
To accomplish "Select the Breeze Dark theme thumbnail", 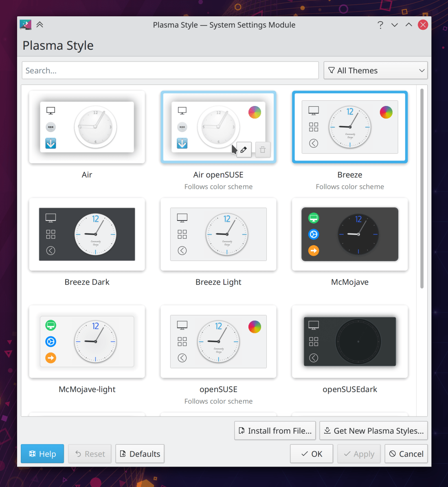I will [x=87, y=234].
